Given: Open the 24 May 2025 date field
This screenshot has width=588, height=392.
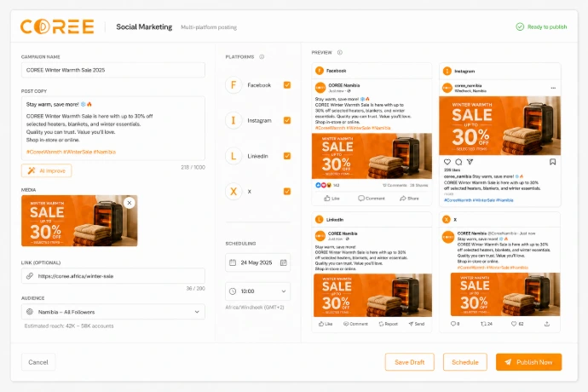Looking at the screenshot, I should tap(257, 262).
